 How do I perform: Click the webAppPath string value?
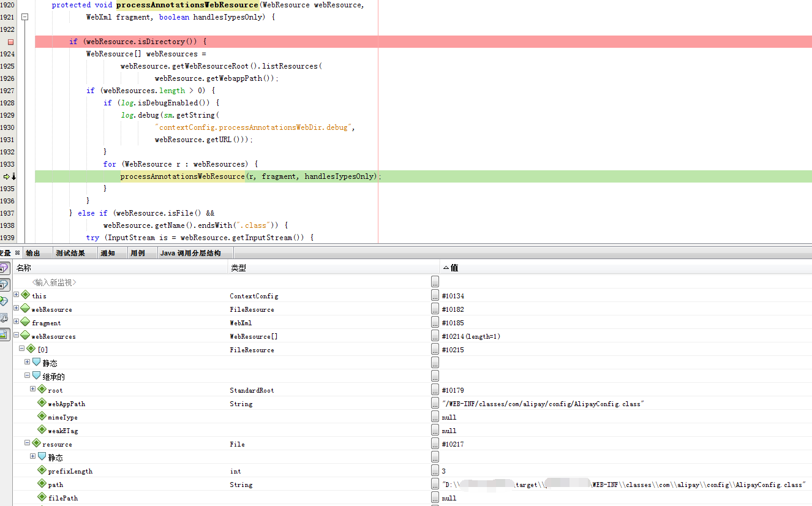tap(543, 404)
